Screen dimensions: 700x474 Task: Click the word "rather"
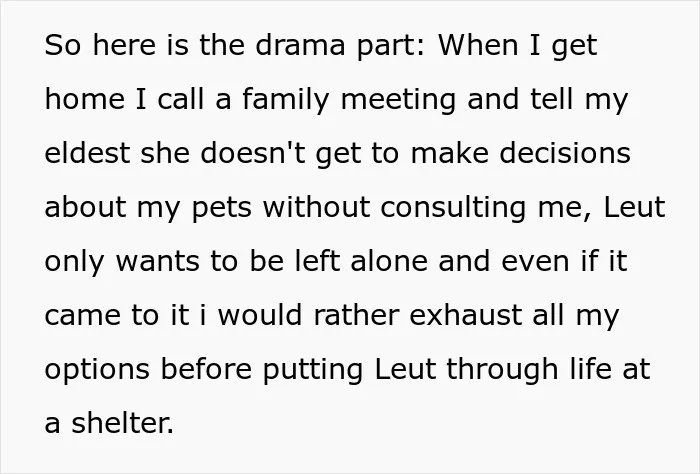pos(356,315)
